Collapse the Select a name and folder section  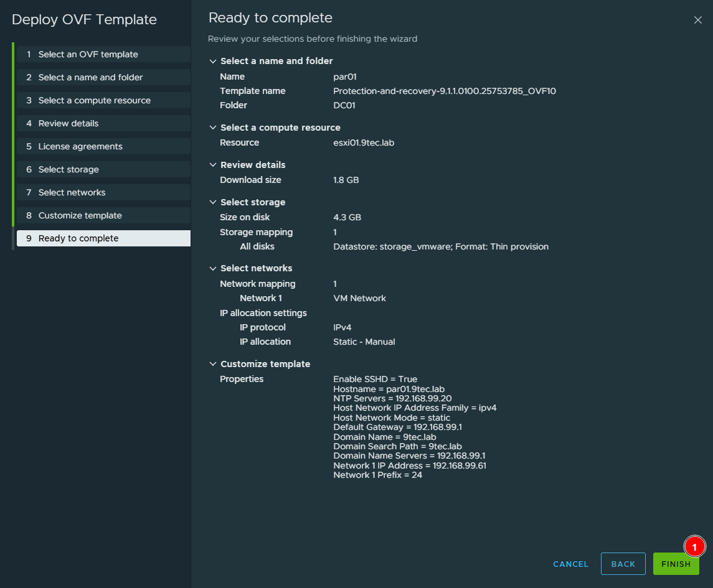coord(212,62)
